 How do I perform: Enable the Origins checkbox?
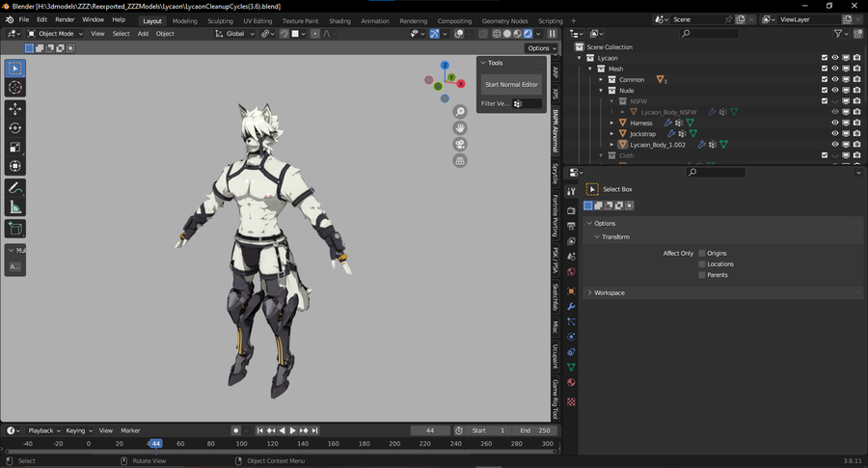702,253
